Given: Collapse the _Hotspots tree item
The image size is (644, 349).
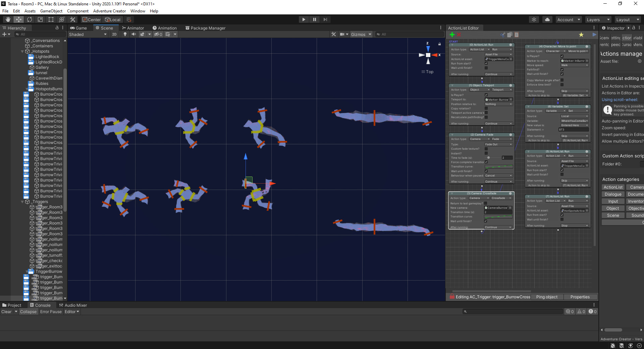Looking at the screenshot, I should [x=22, y=51].
